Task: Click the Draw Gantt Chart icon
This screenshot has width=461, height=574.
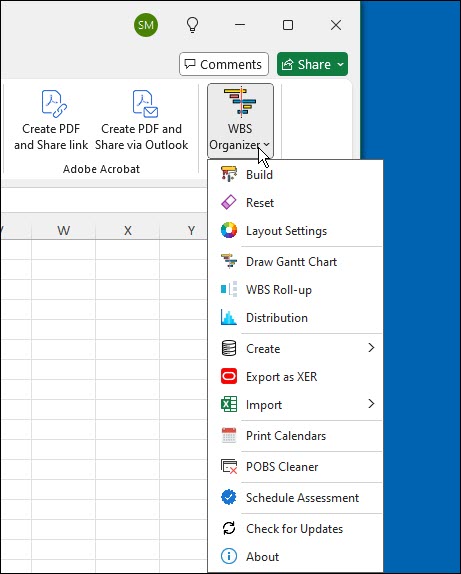Action: pos(229,261)
